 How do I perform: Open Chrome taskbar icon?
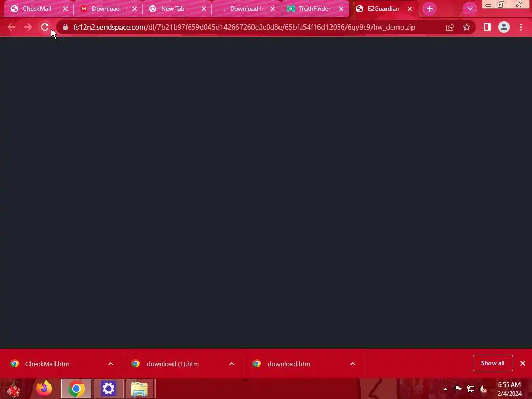pos(76,389)
